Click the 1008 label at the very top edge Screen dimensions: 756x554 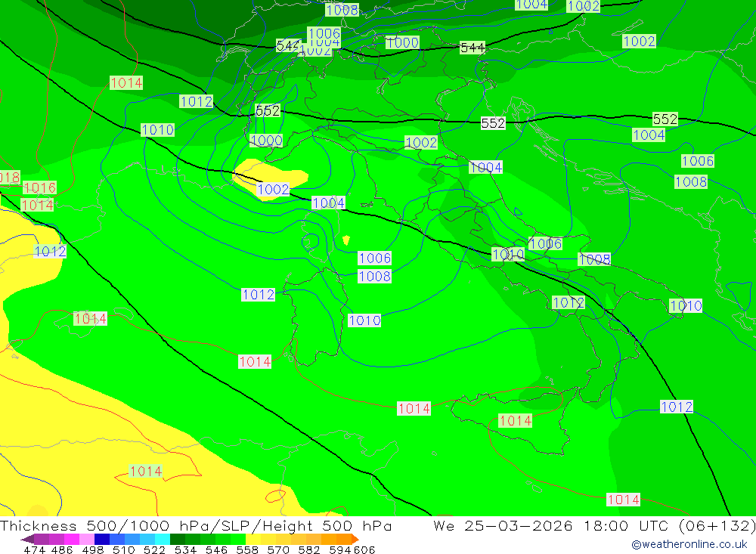pyautogui.click(x=342, y=10)
